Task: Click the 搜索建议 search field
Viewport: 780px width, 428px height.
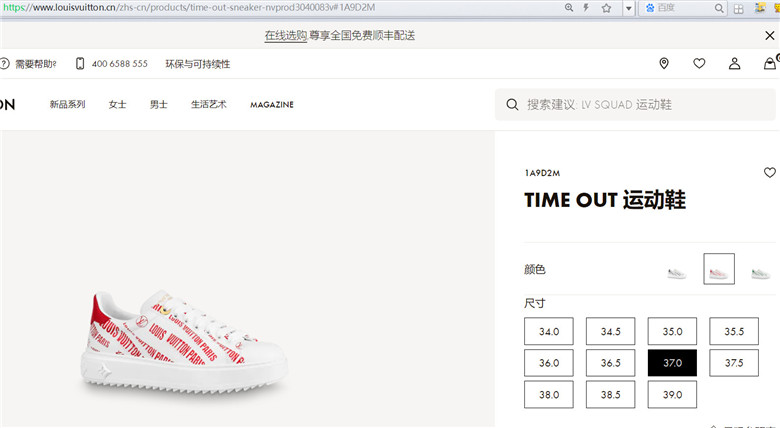Action: 635,105
